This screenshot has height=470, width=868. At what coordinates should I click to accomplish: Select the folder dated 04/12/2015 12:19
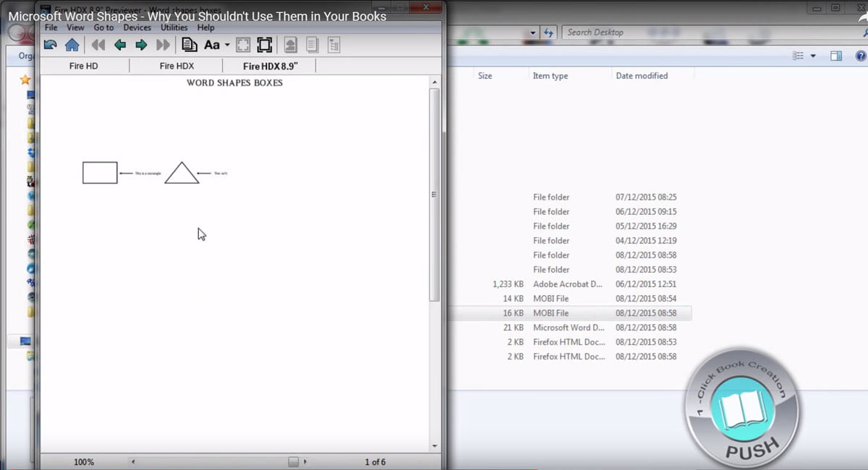pos(570,241)
